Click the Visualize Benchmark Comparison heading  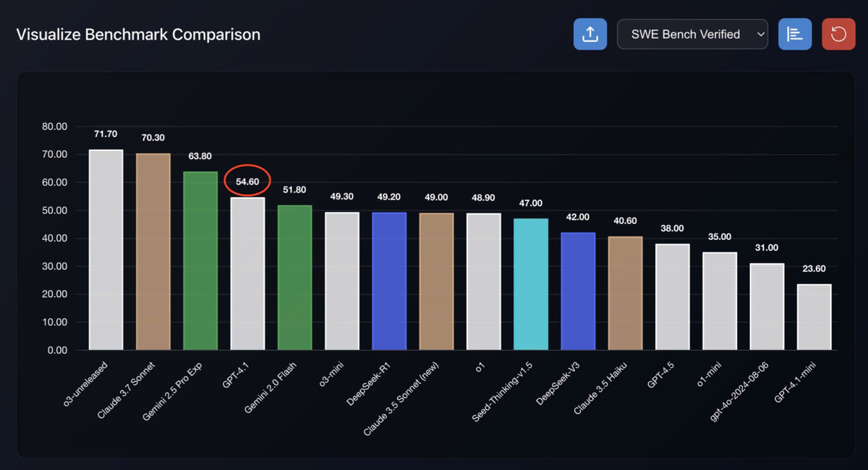coord(138,34)
